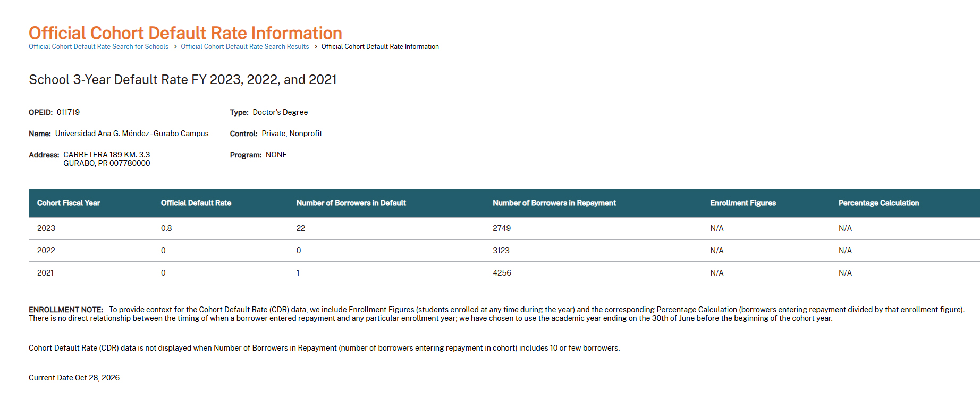Viewport: 980px width, 398px height.
Task: Go to Official Cohort Default Rate Search Results
Action: coord(244,47)
